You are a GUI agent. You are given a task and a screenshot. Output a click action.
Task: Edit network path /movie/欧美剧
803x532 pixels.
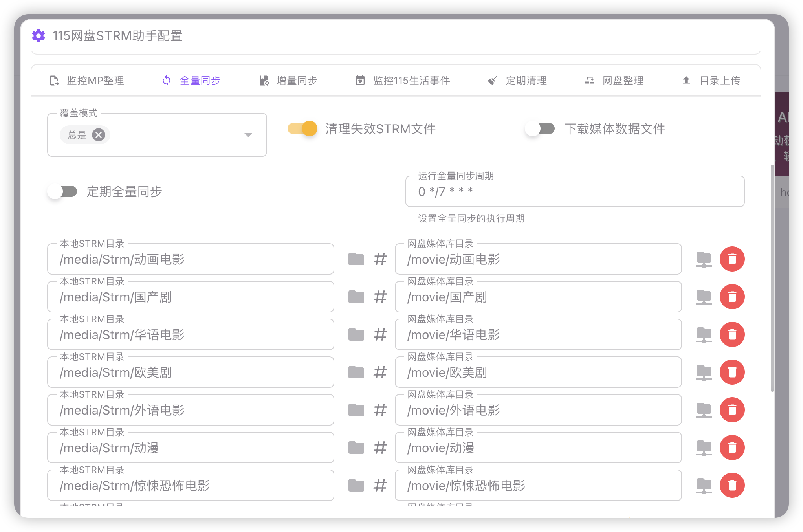[538, 372]
